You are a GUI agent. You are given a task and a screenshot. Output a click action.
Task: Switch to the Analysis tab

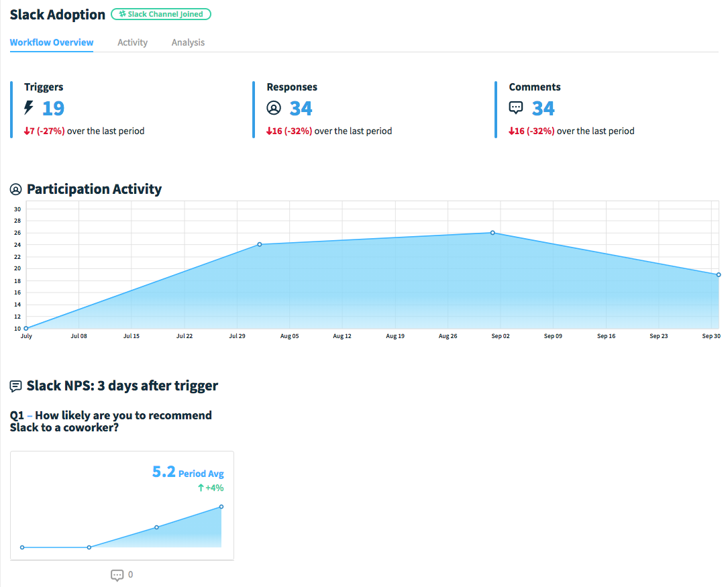coord(188,42)
